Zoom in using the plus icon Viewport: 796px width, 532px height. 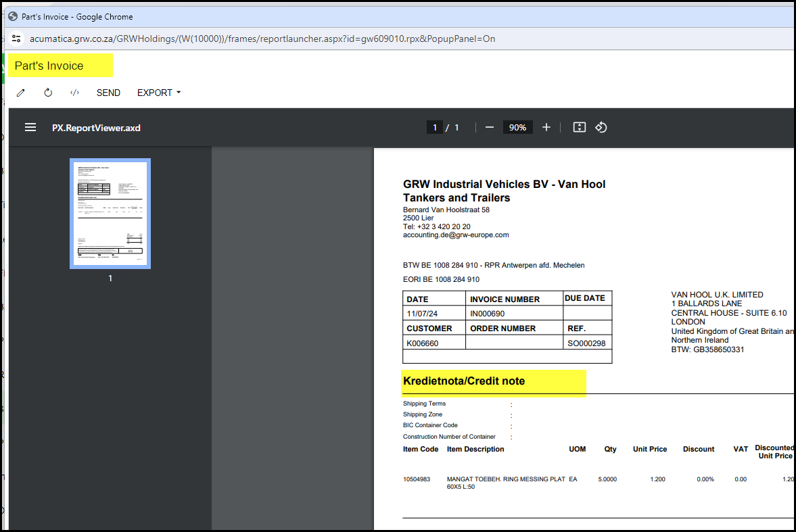(546, 127)
